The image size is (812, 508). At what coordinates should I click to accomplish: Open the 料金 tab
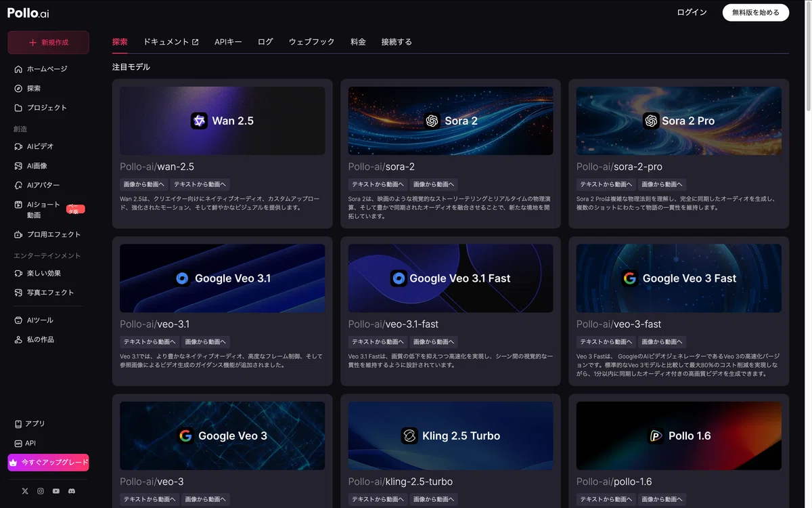[x=358, y=42]
